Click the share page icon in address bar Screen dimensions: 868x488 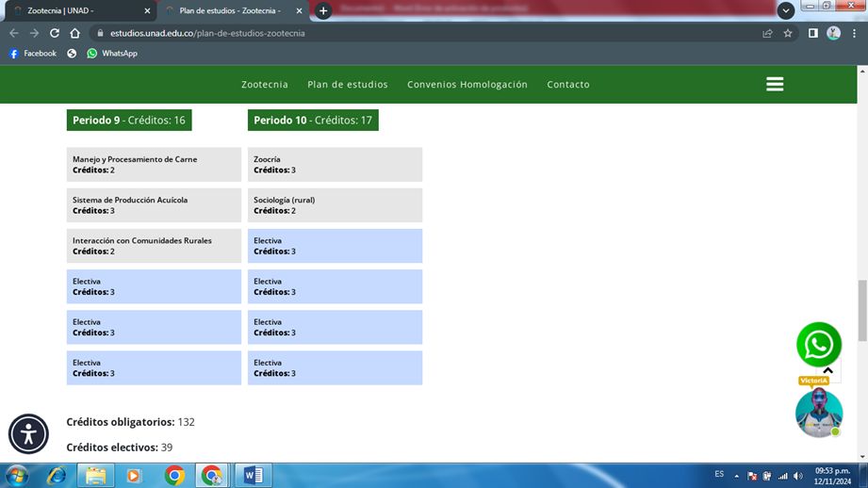click(767, 33)
